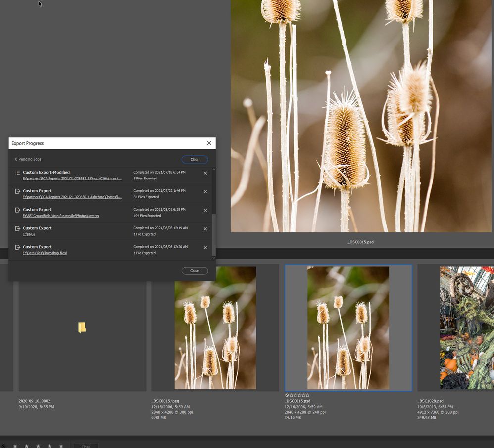Image resolution: width=494 pixels, height=448 pixels.
Task: Click export icon for E:\PNG\ job
Action: 17,229
